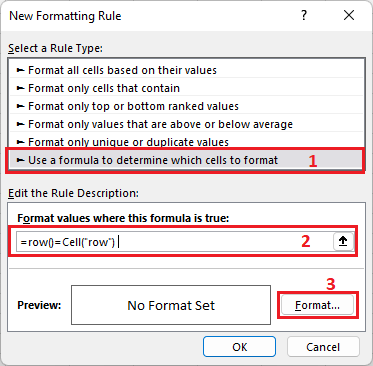Click the question mark help icon
The image size is (373, 366).
304,15
